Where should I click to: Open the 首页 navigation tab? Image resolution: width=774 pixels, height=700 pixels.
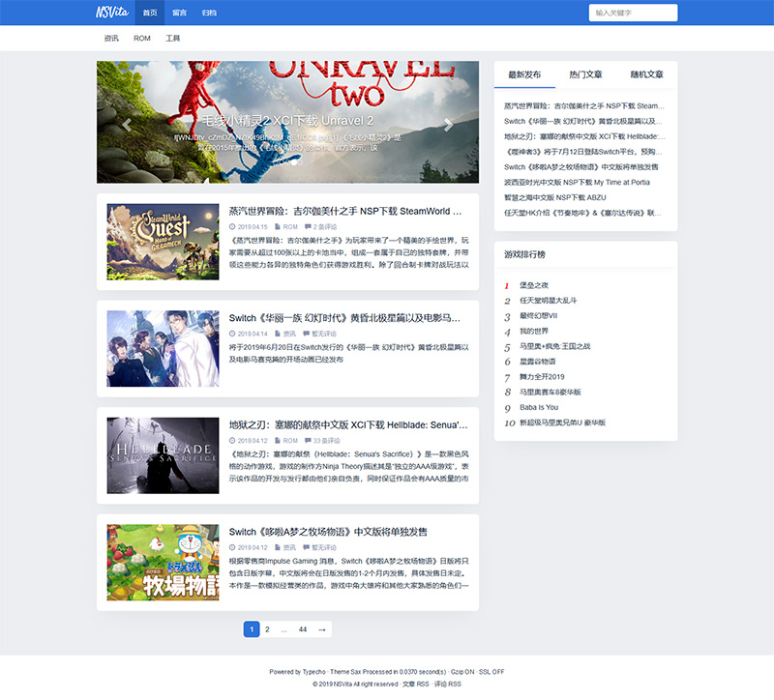click(149, 13)
